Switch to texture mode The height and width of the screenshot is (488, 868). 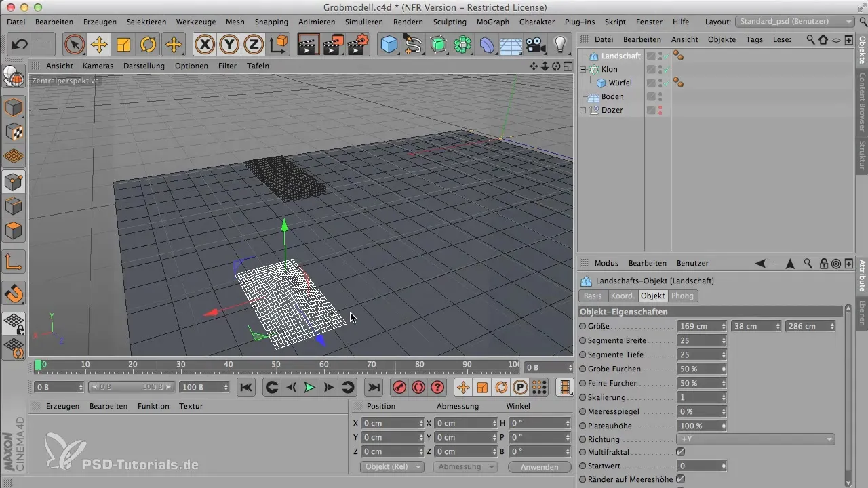[x=14, y=132]
